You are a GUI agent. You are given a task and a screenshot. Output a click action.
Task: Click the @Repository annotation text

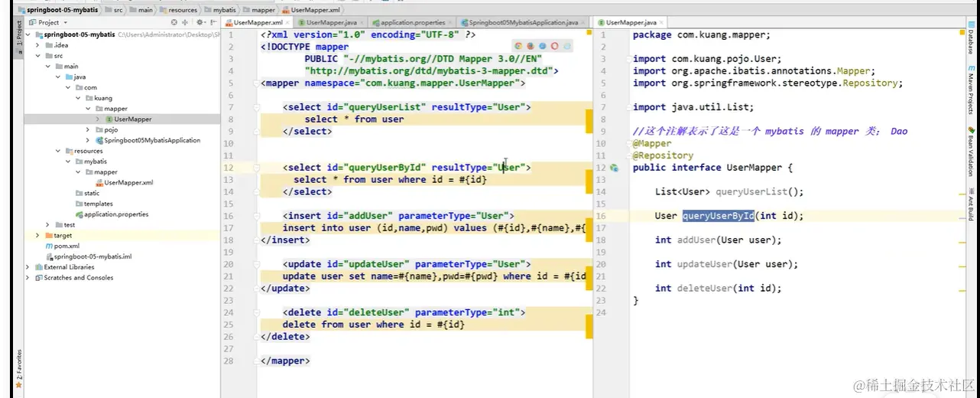tap(663, 155)
